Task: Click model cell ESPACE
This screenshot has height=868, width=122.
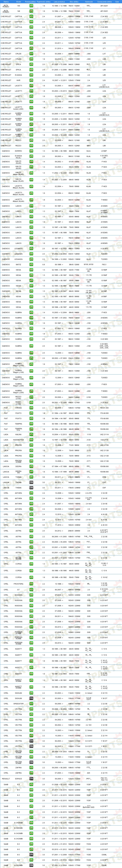Action: [18, 778]
